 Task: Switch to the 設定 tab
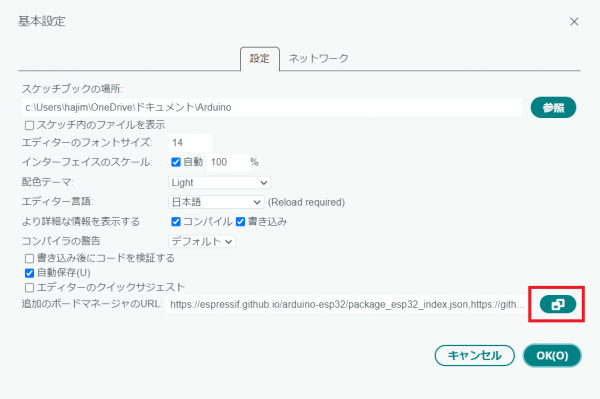260,59
